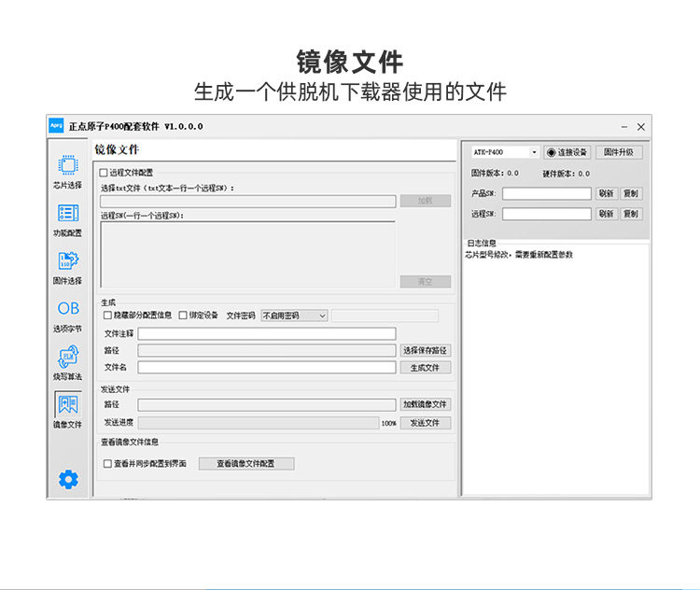Click the app logo in the title bar
The height and width of the screenshot is (590, 700).
pyautogui.click(x=56, y=126)
